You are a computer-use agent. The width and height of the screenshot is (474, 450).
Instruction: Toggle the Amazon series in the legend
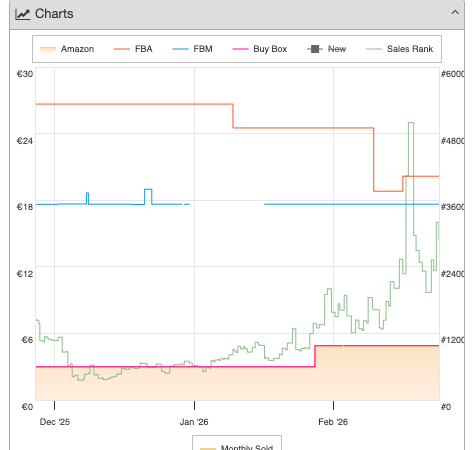point(67,49)
